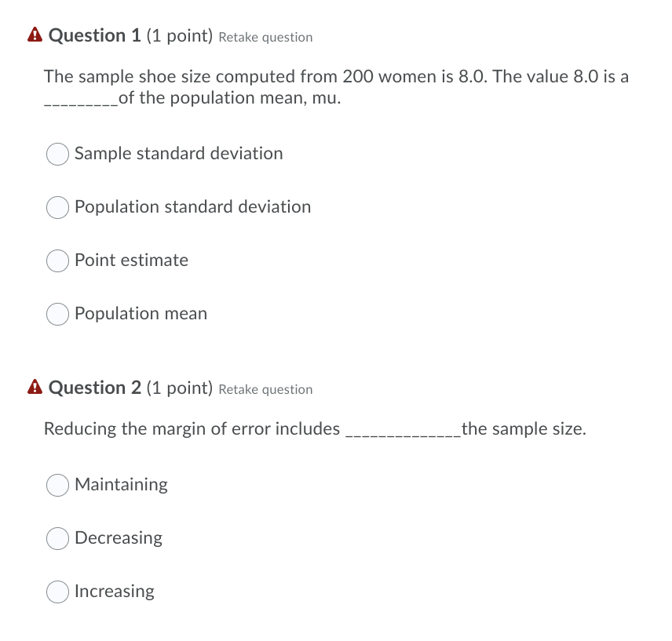The image size is (672, 641).
Task: Click the Question 1 heading
Action: point(94,35)
